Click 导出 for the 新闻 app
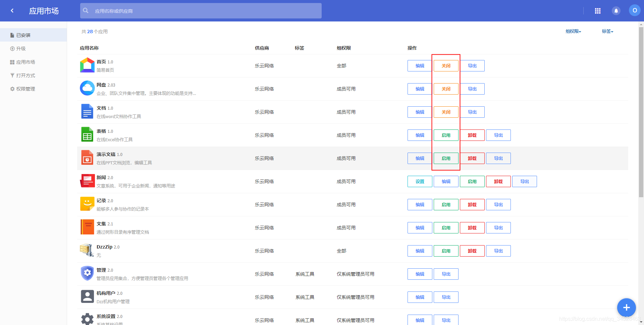Image resolution: width=644 pixels, height=325 pixels. coord(524,181)
